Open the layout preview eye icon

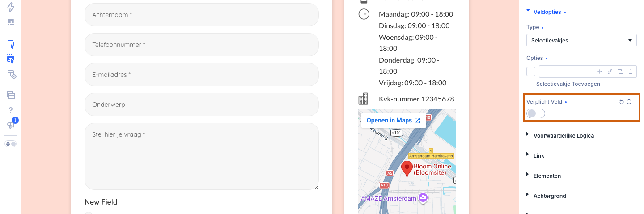[11, 74]
